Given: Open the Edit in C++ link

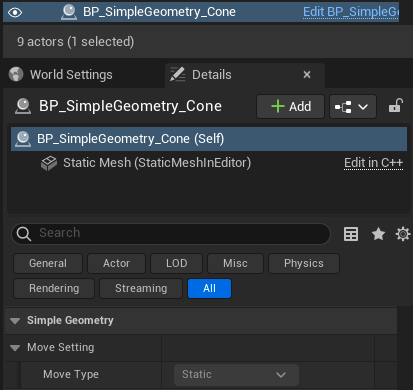Looking at the screenshot, I should [x=373, y=163].
